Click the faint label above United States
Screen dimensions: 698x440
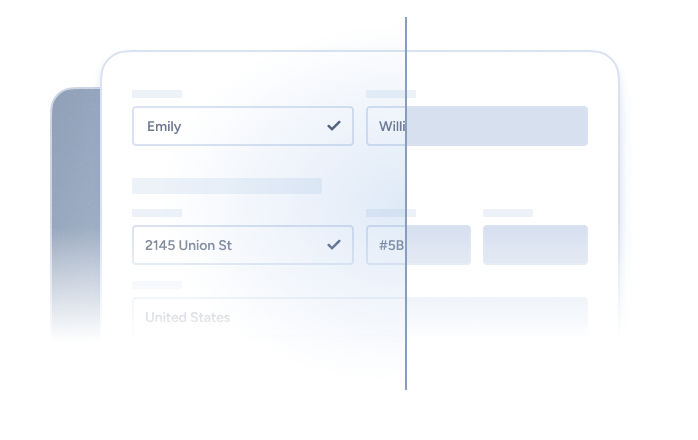click(157, 285)
